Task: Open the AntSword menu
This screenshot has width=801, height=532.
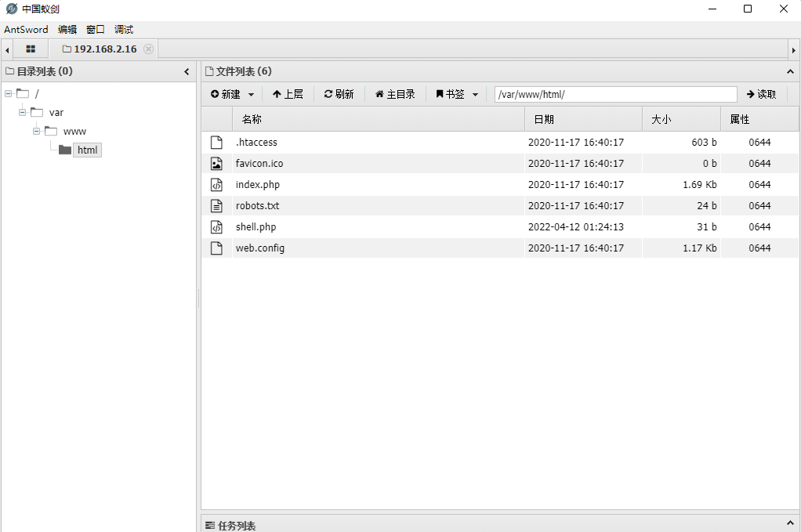Action: tap(26, 30)
